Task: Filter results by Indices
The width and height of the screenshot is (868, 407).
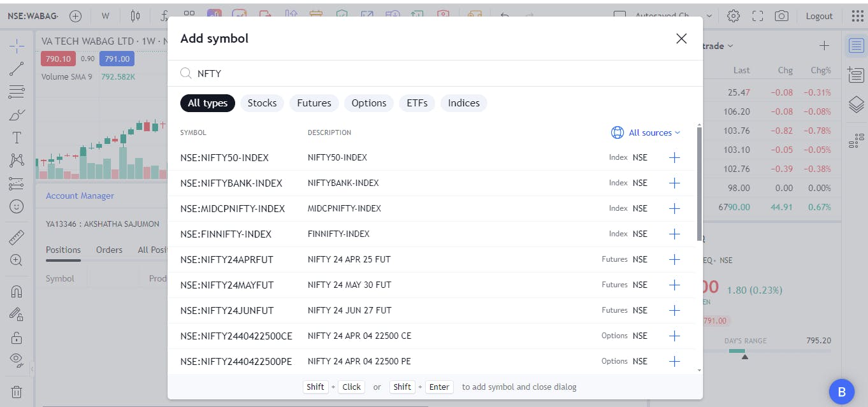Action: coord(464,103)
